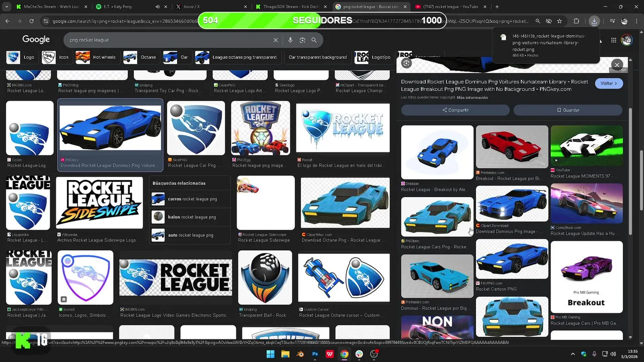Switch to Chrome in the taskbar

point(344,354)
